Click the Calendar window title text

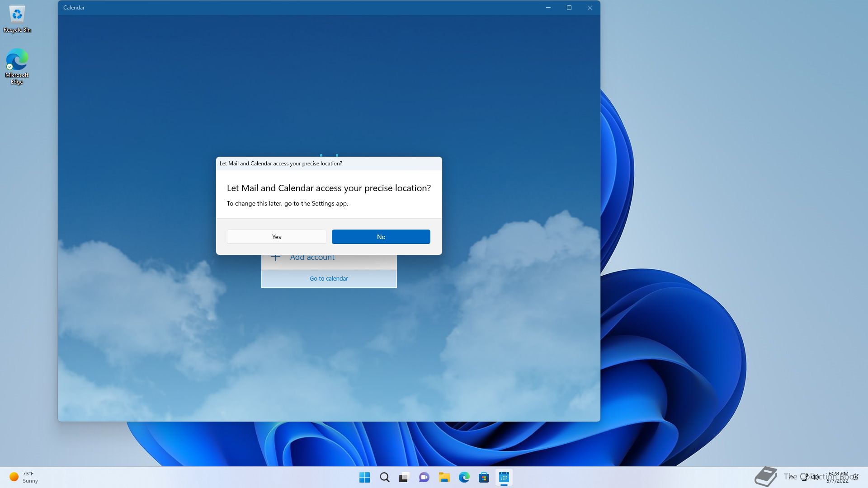(74, 8)
